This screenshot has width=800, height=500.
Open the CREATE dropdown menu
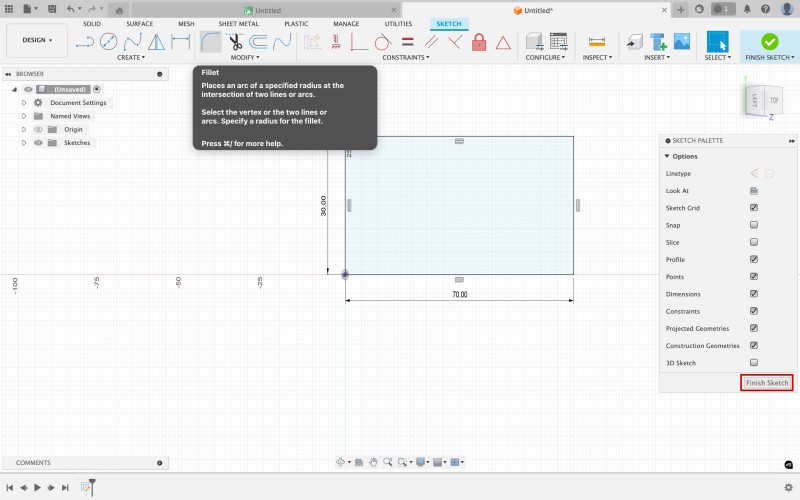(x=131, y=58)
